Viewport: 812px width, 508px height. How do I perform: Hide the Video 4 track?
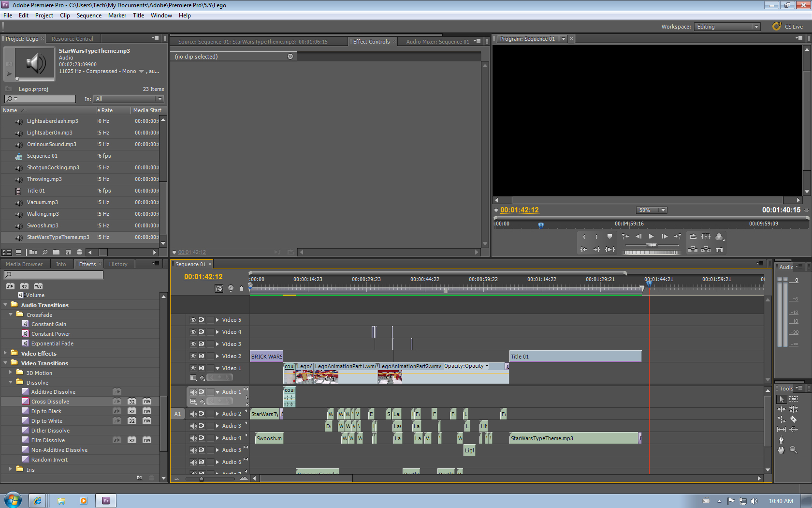click(193, 332)
